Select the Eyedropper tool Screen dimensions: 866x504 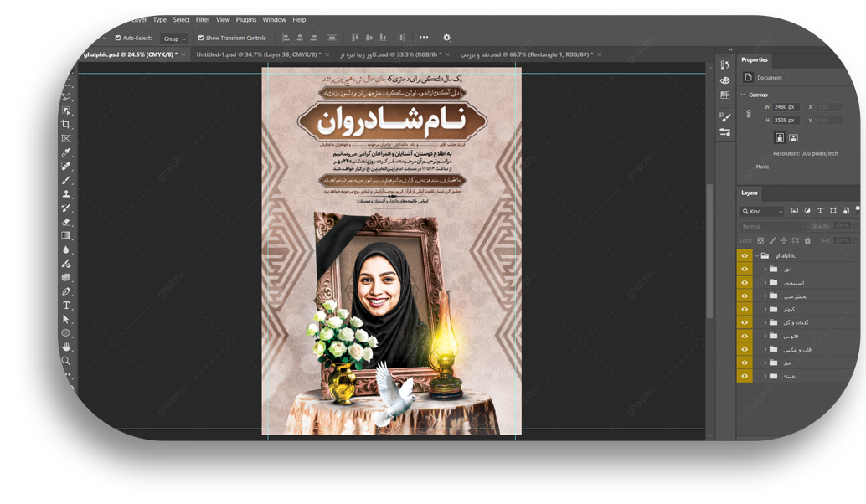click(66, 152)
